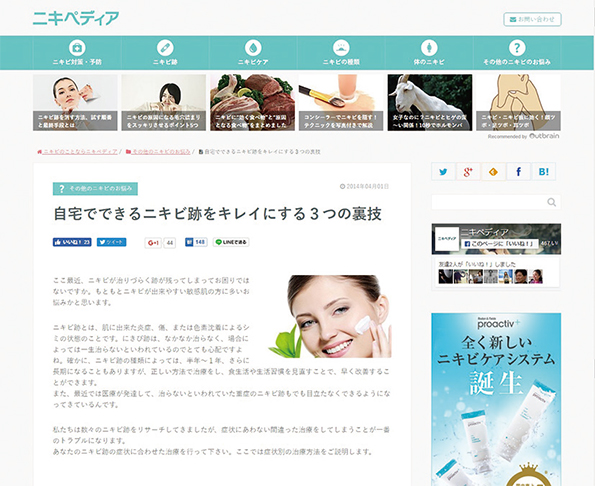The width and height of the screenshot is (595, 486).
Task: Select the ニキビの種類 nav icon
Action: click(341, 48)
